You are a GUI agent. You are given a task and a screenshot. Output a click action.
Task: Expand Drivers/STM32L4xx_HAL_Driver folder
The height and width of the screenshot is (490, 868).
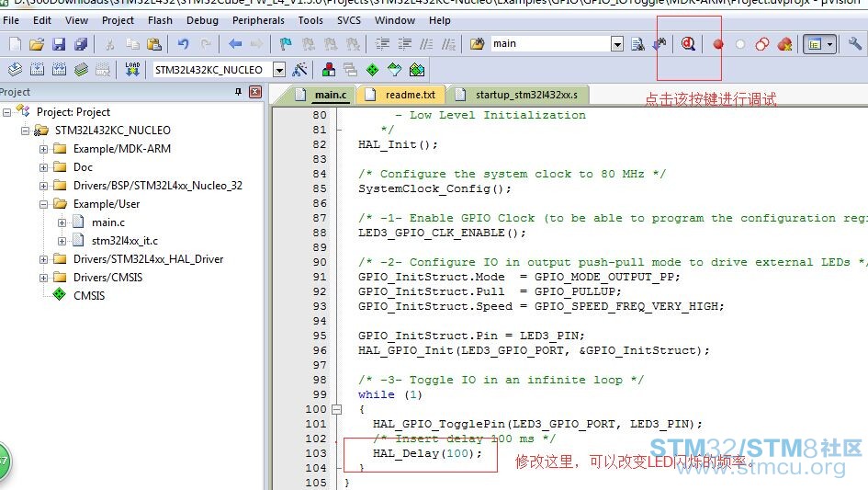pos(44,259)
